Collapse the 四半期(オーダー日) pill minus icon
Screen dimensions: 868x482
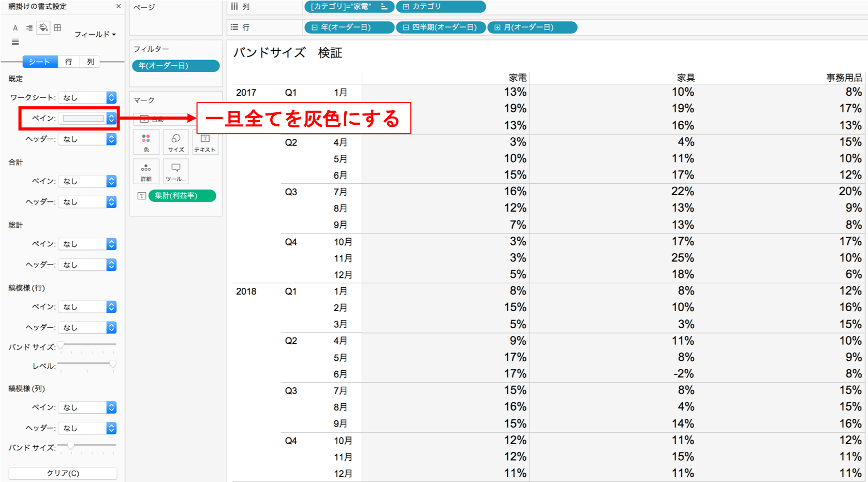[x=406, y=27]
